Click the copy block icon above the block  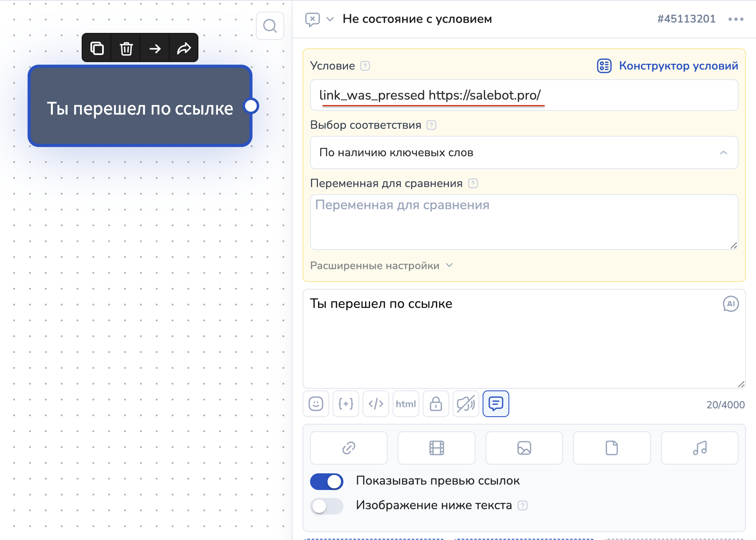(x=97, y=48)
